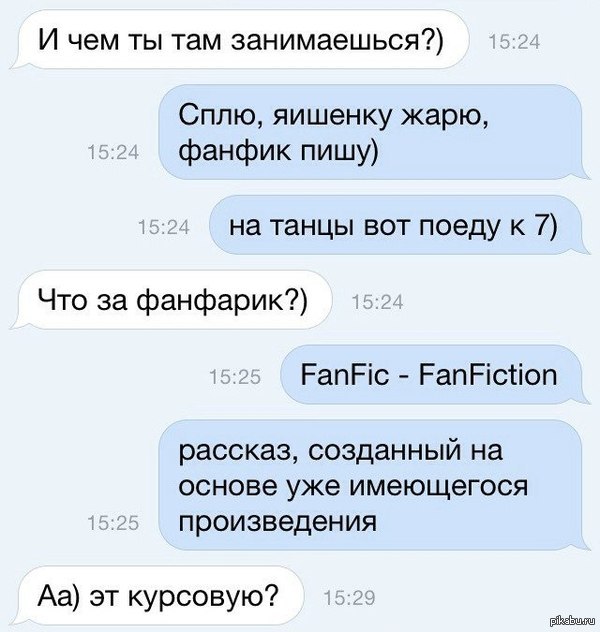The height and width of the screenshot is (632, 600).
Task: Select the 'Что за фанфарик?)' message bubble
Action: (171, 300)
